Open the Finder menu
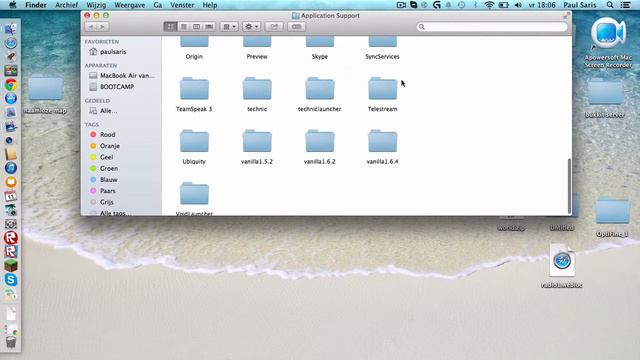 (36, 5)
